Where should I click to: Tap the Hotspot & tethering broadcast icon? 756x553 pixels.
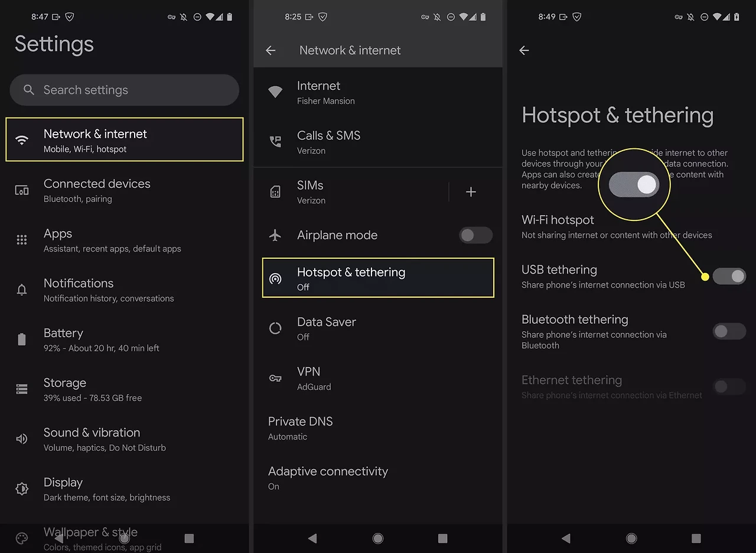[275, 279]
